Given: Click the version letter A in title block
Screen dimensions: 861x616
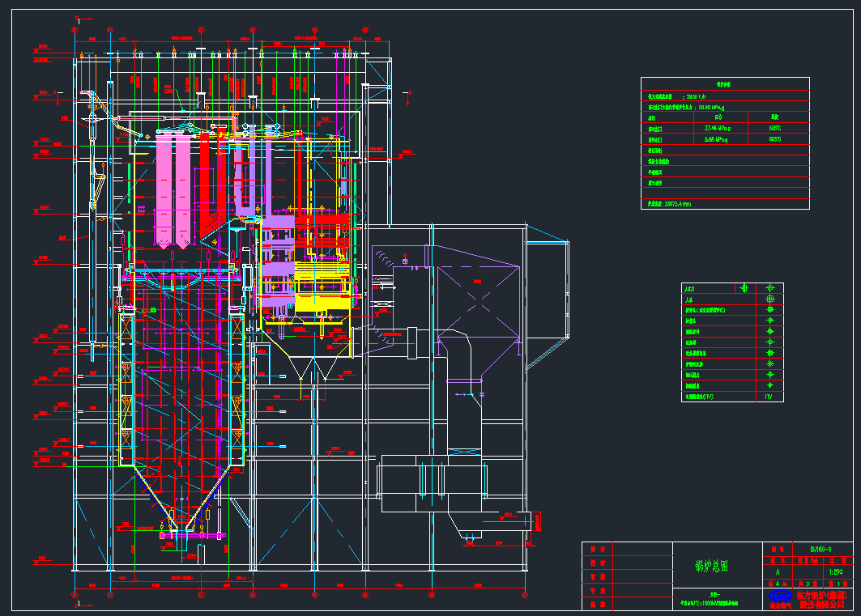Looking at the screenshot, I should click(x=777, y=572).
